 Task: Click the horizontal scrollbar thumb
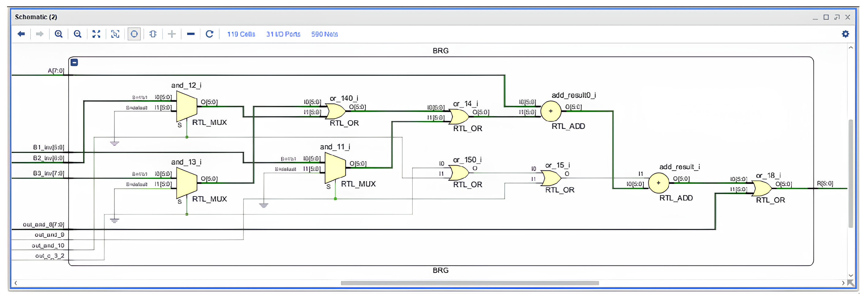point(470,283)
